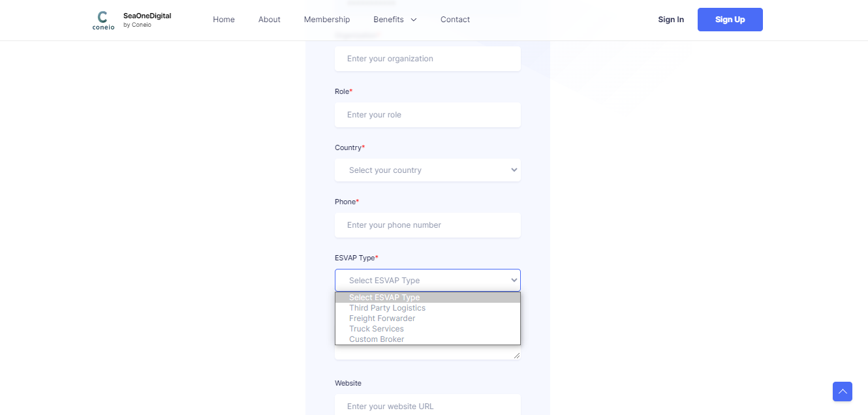The image size is (868, 415).
Task: Open the Country dropdown
Action: [427, 170]
